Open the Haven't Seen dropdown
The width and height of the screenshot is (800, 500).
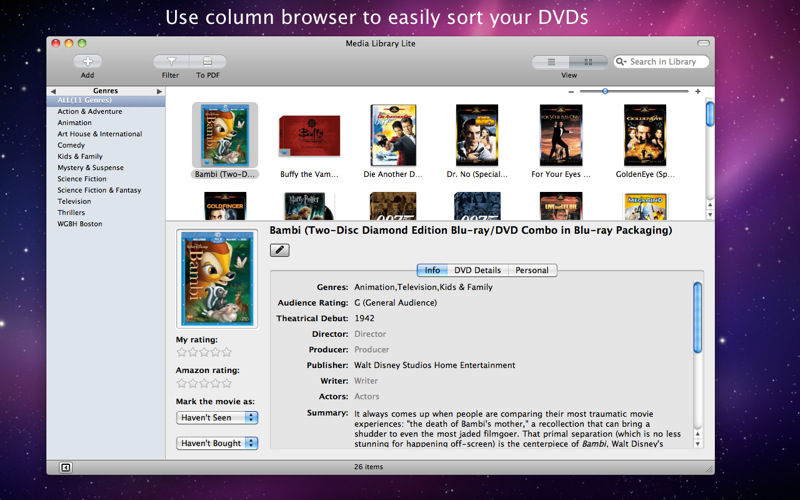click(217, 418)
